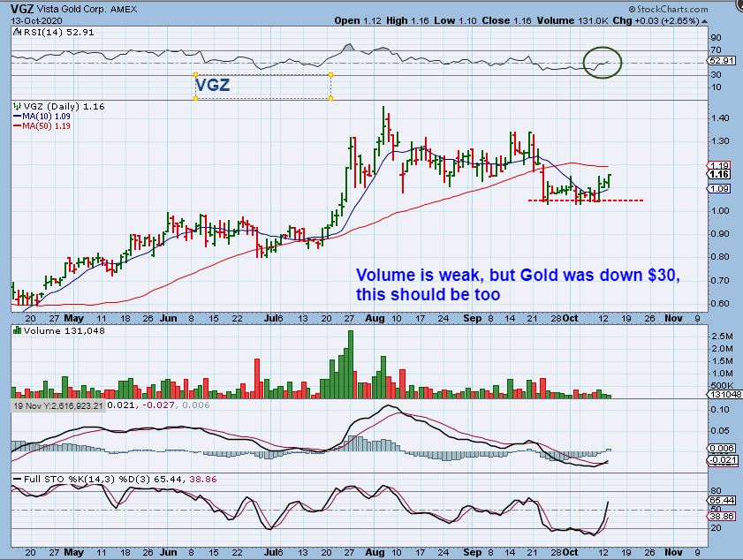Click the -0.021 tag on MACD right axis
Image resolution: width=743 pixels, height=560 pixels.
(722, 460)
